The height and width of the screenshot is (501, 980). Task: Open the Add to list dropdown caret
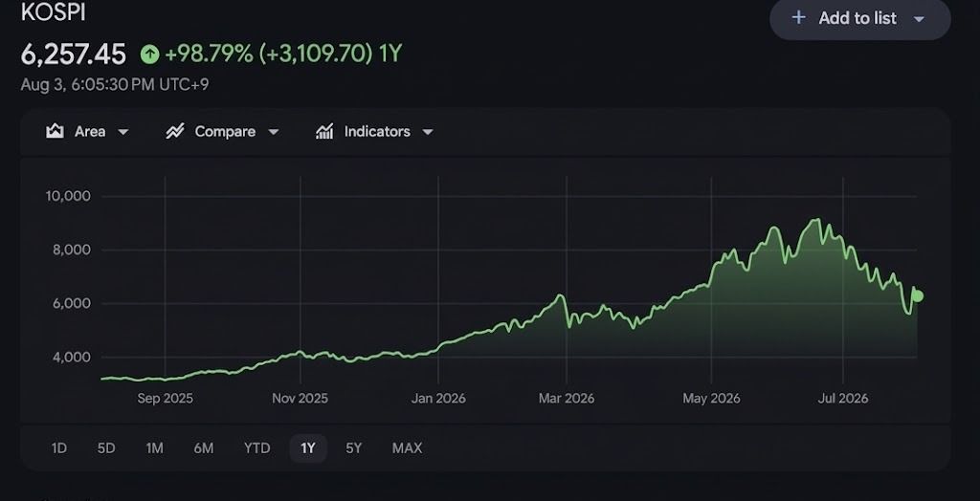[x=919, y=19]
